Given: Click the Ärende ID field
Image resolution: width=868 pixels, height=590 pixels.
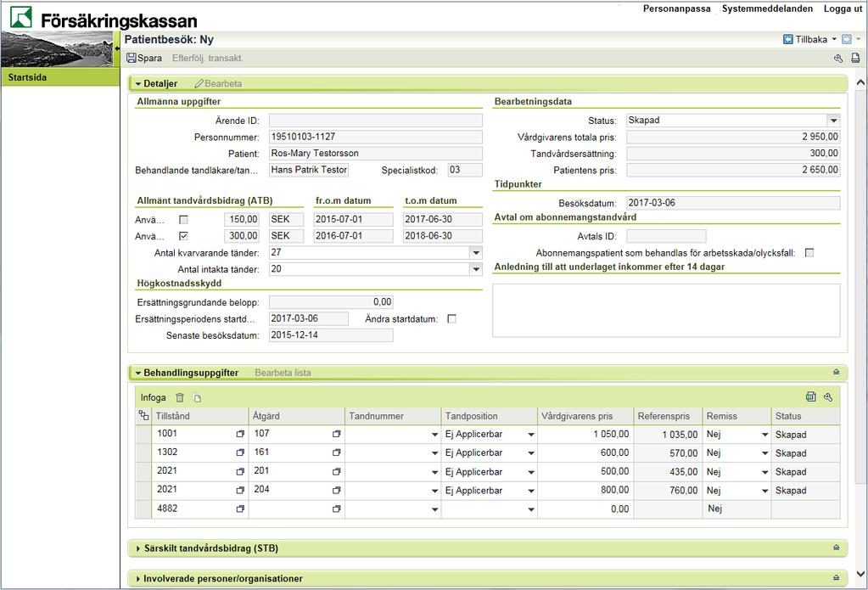Looking at the screenshot, I should (x=375, y=121).
